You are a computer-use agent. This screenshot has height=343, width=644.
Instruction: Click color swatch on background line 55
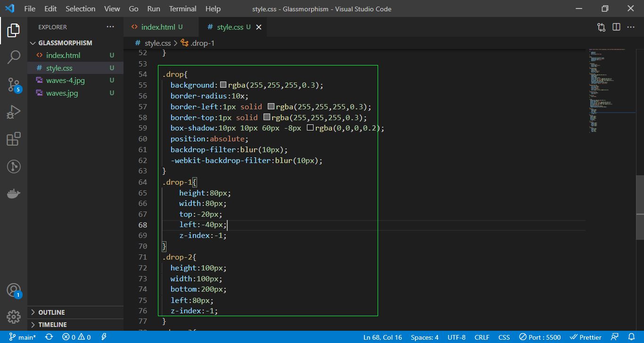[x=223, y=85]
